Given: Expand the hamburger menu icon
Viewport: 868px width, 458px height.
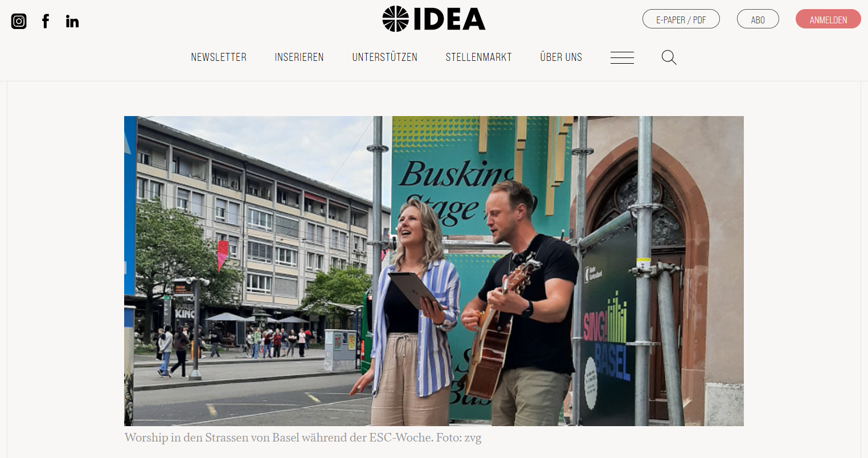Looking at the screenshot, I should [622, 57].
